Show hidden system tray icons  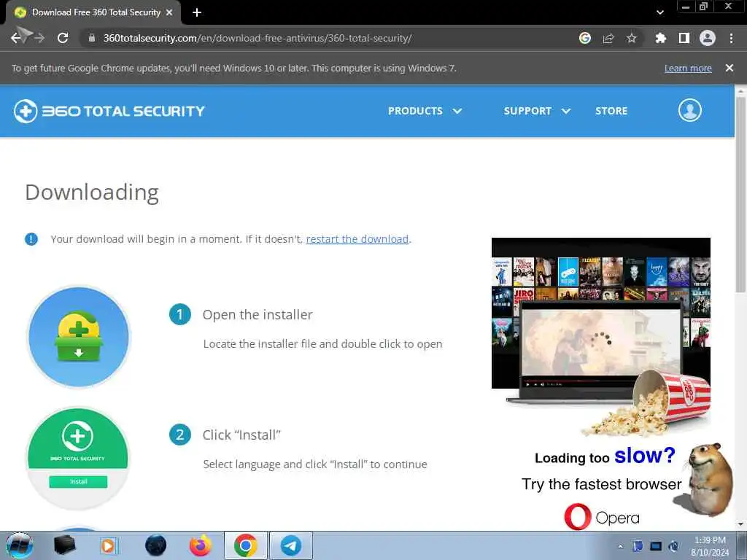point(620,546)
